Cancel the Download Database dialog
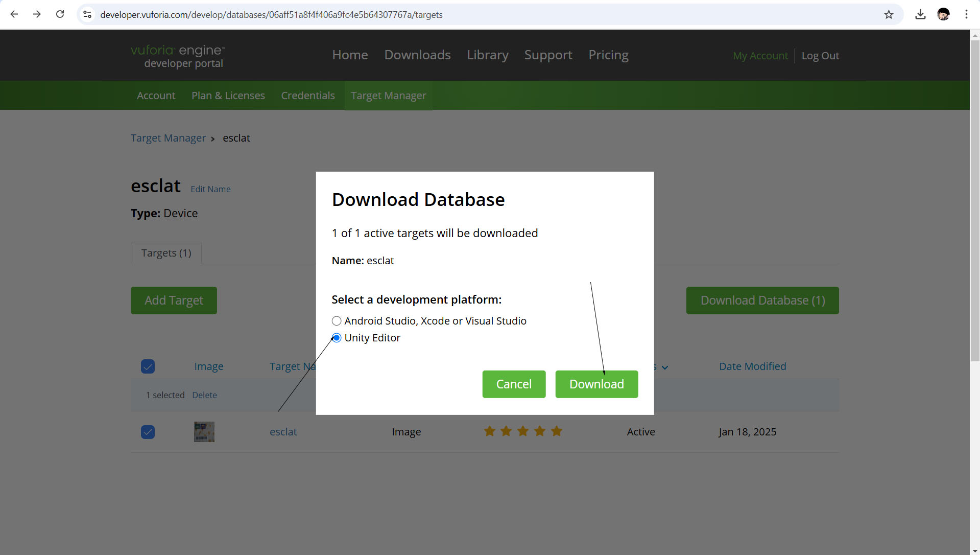 point(514,384)
